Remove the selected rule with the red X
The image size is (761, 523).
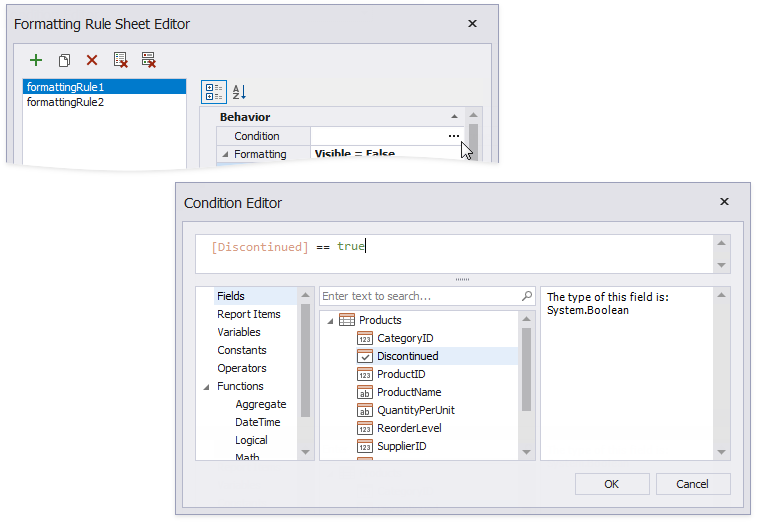click(92, 60)
